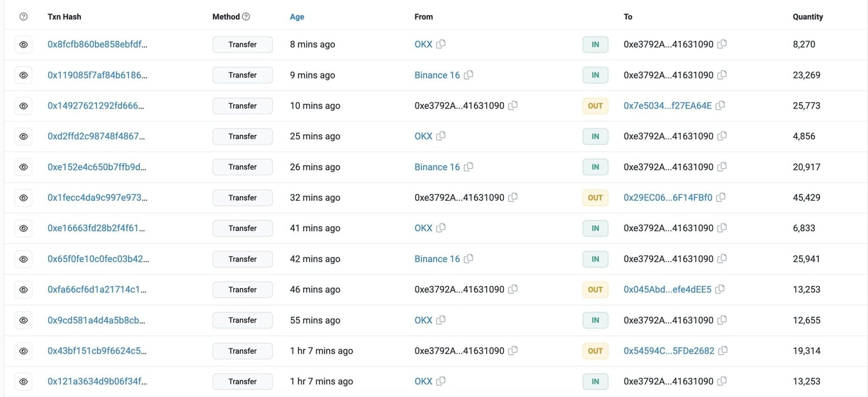
Task: Open OKX sender in 41 mins ago row
Action: click(423, 228)
